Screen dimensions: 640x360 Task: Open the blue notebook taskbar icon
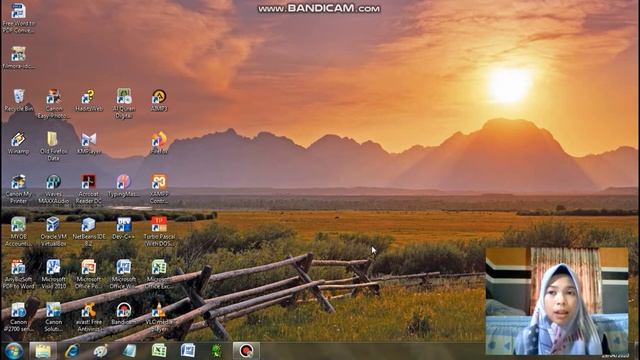pyautogui.click(x=129, y=351)
